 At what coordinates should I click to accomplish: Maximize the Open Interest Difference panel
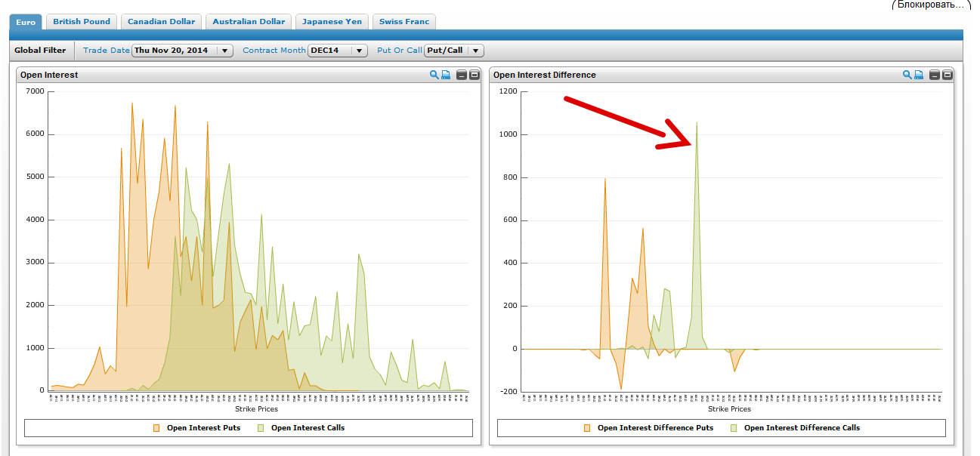pyautogui.click(x=947, y=75)
